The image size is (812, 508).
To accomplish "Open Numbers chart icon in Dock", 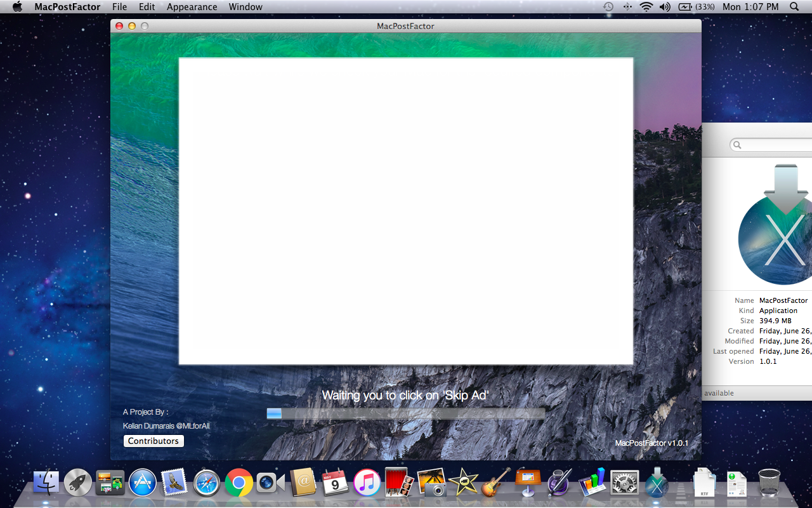I will (x=593, y=483).
